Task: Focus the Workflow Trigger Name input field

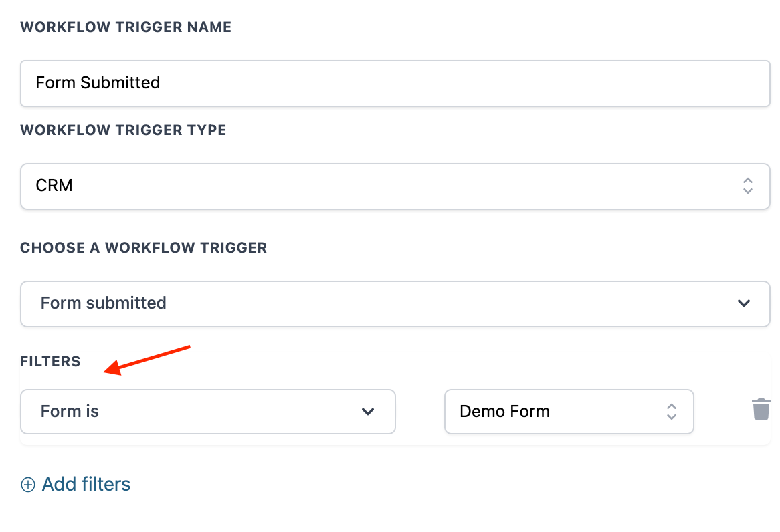Action: point(395,83)
